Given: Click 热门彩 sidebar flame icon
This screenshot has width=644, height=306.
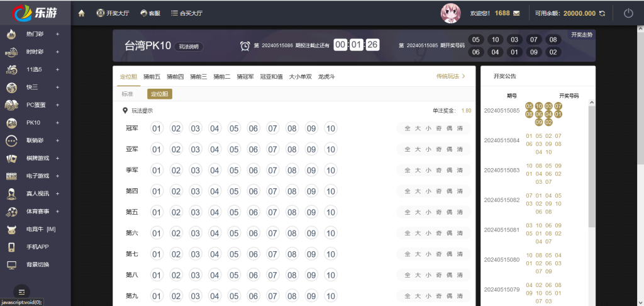Looking at the screenshot, I should (x=11, y=34).
